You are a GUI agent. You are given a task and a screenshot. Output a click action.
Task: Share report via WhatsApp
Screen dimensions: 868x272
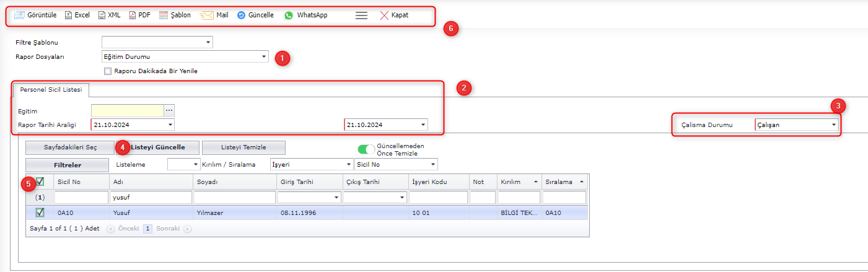click(288, 15)
